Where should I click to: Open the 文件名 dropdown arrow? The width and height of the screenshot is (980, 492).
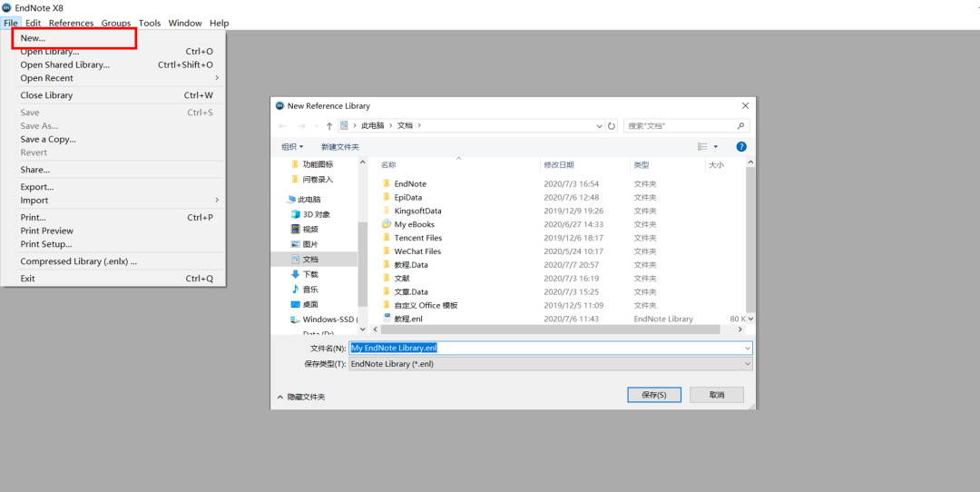[748, 348]
